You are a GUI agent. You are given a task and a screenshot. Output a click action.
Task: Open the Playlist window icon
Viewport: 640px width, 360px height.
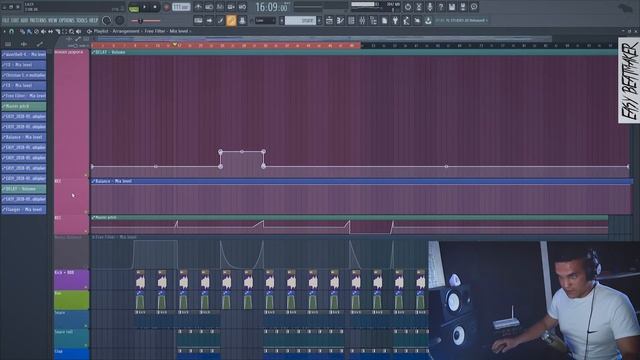point(329,20)
